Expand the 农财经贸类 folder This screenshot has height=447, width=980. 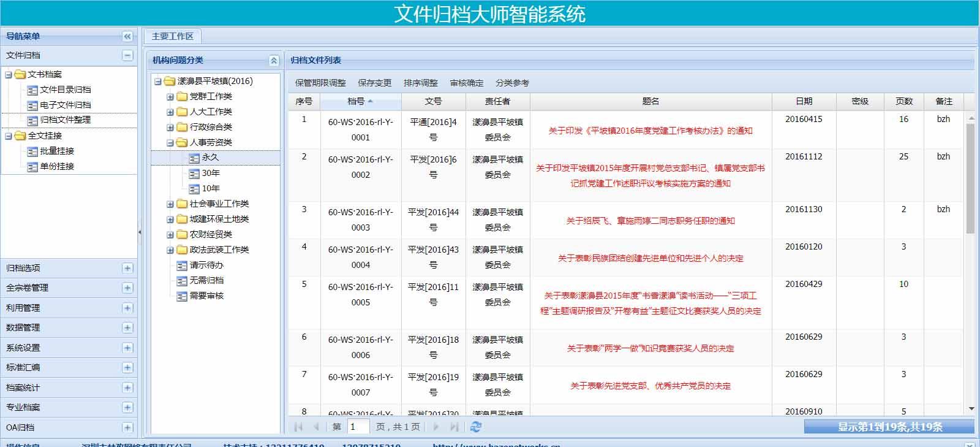point(170,234)
